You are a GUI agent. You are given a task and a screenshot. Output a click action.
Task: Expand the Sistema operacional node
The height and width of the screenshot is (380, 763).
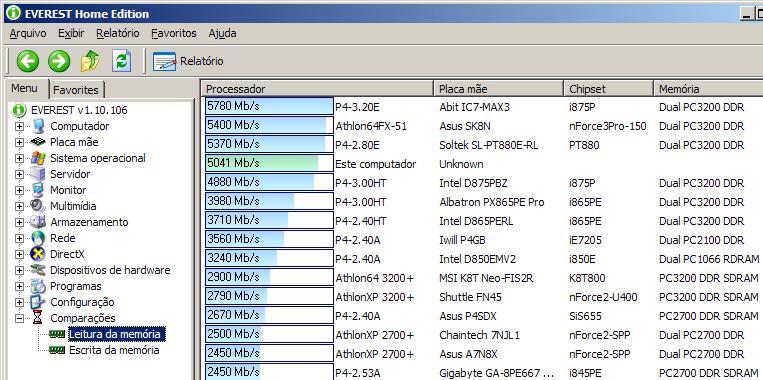click(x=19, y=159)
